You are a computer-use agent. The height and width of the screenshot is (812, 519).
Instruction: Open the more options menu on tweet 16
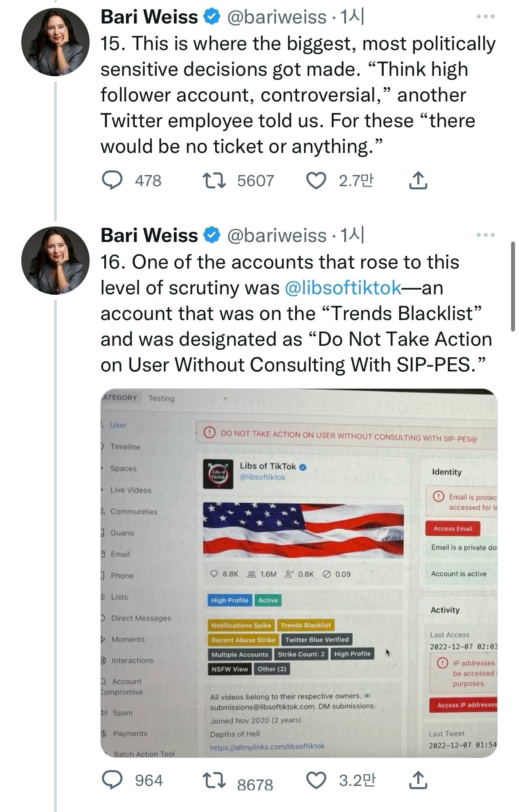[485, 235]
